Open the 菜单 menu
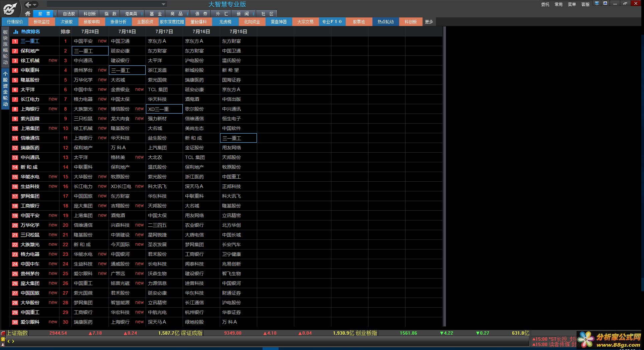 tap(572, 4)
